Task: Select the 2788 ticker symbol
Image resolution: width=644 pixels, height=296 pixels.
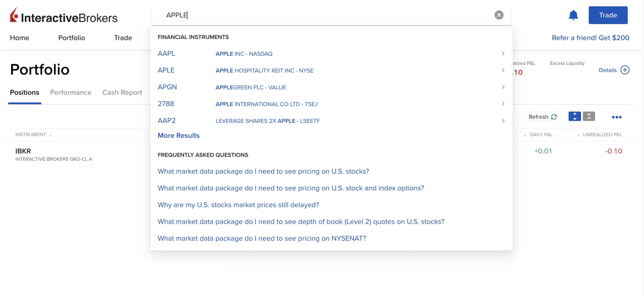Action: (x=166, y=104)
